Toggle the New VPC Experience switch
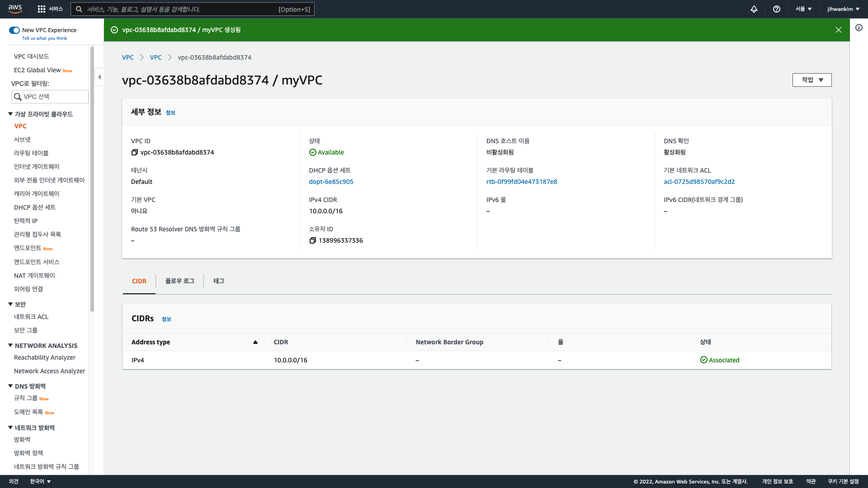 pyautogui.click(x=14, y=30)
